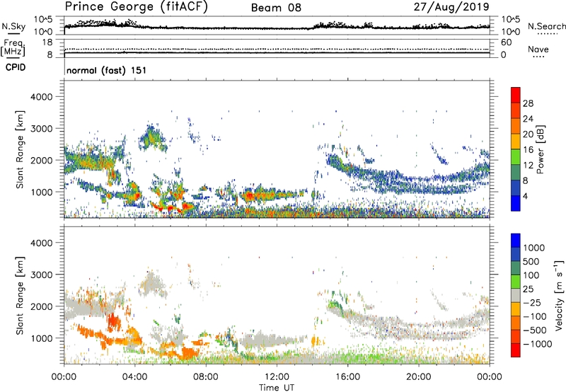Click the '04:00' time tick label
The image size is (566, 392).
[x=134, y=377]
